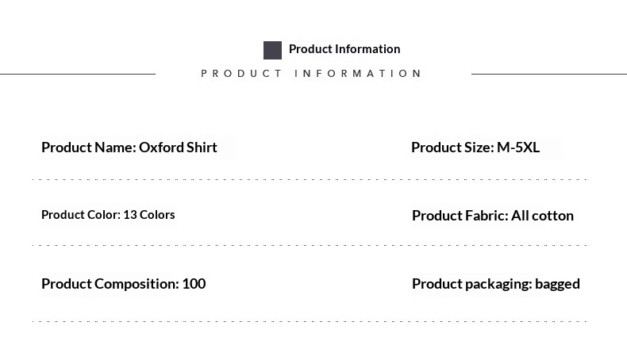The height and width of the screenshot is (364, 627).
Task: Select the spaced uppercase "PRODUCT INFORMATION" subtitle
Action: click(x=311, y=74)
